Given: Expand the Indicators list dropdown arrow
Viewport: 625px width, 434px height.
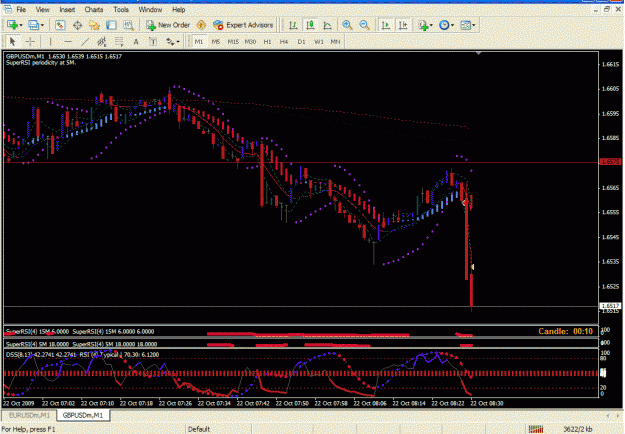Looking at the screenshot, I should [x=431, y=26].
